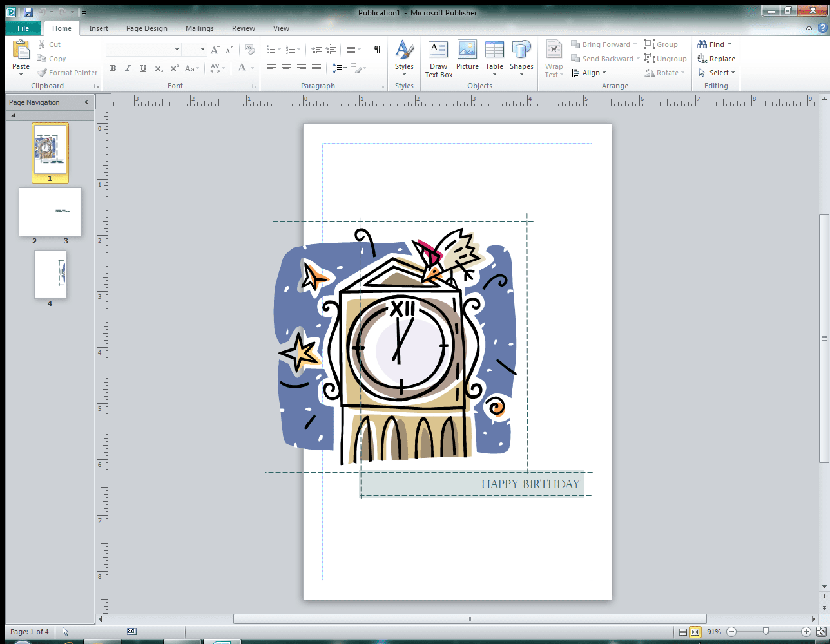Open the File tab
The image size is (830, 644).
point(23,28)
